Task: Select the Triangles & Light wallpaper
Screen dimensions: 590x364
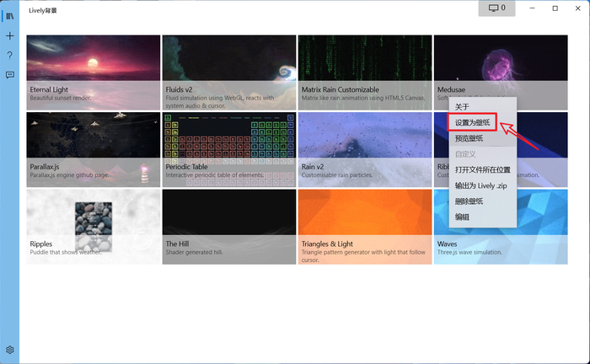Action: coord(364,223)
